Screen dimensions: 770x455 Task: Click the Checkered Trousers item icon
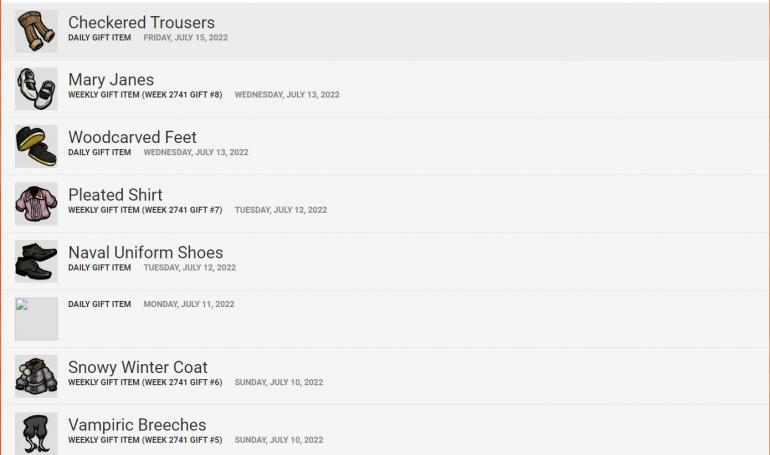click(x=36, y=31)
